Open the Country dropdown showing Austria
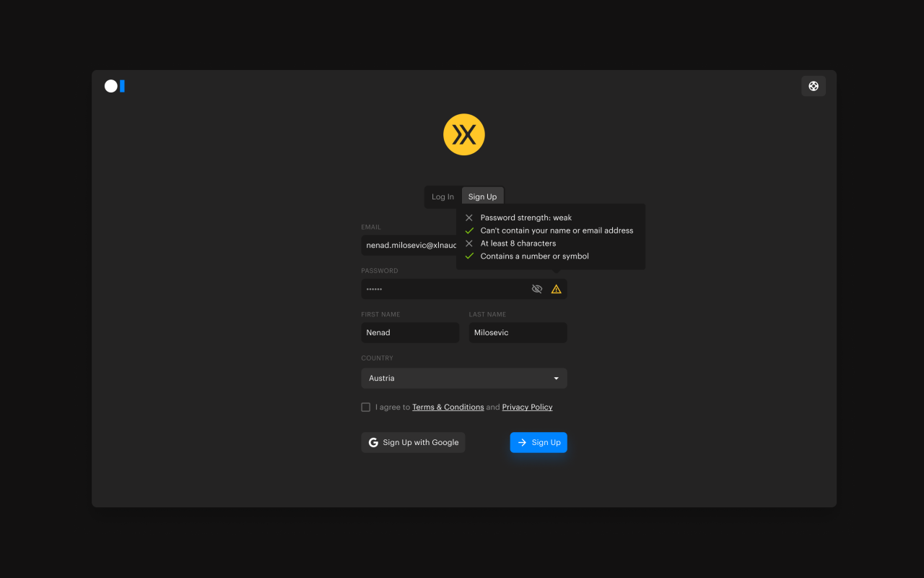 463,378
